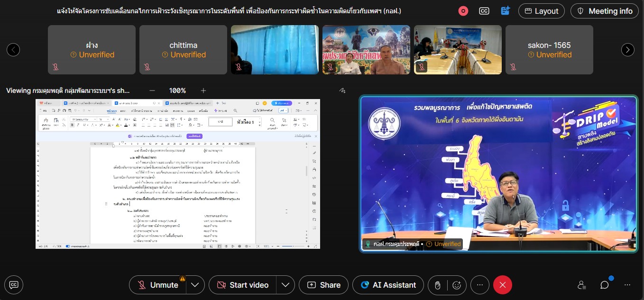
Task: Click the annotate pen icon
Action: 342,91
